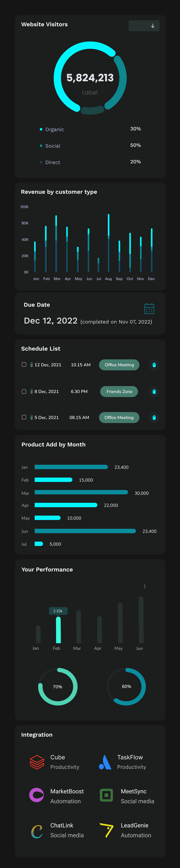
Task: Select the LeadGenie yellow logo
Action: click(107, 830)
